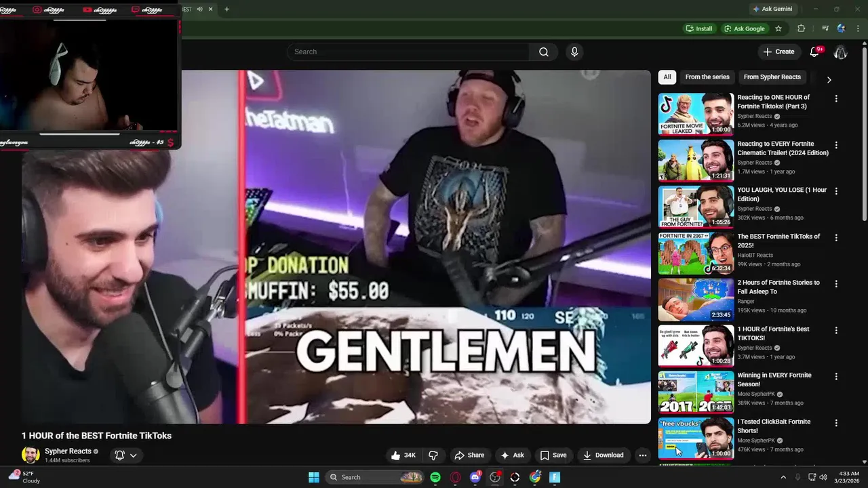Open the YouTube account avatar menu
Viewport: 868px width, 488px height.
[x=841, y=52]
